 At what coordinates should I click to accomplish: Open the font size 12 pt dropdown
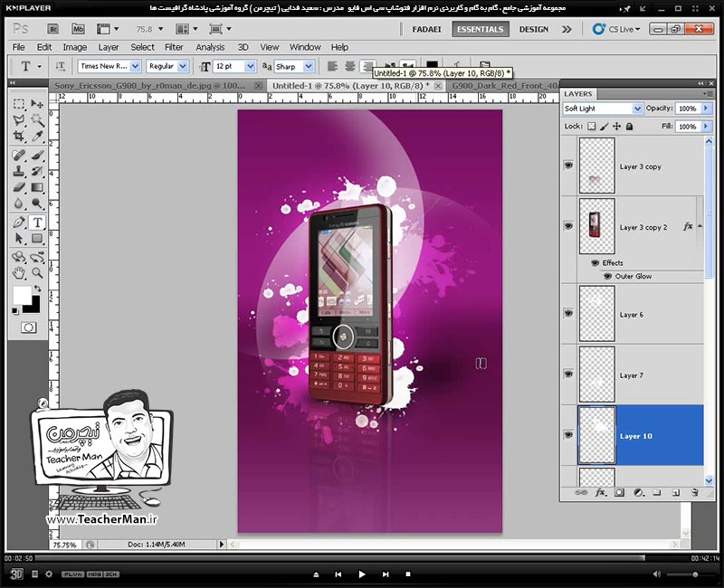[x=251, y=66]
